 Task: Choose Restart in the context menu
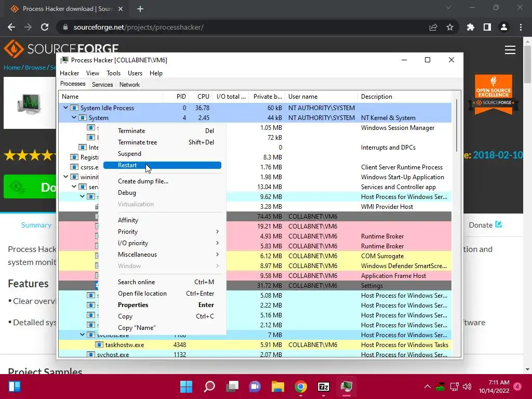pos(162,165)
